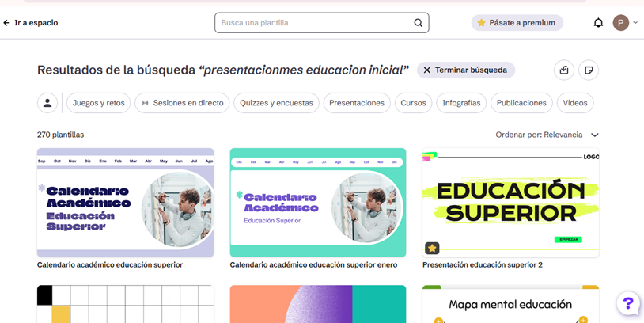The height and width of the screenshot is (323, 644).
Task: Open the purple help question bubble
Action: coord(627,304)
